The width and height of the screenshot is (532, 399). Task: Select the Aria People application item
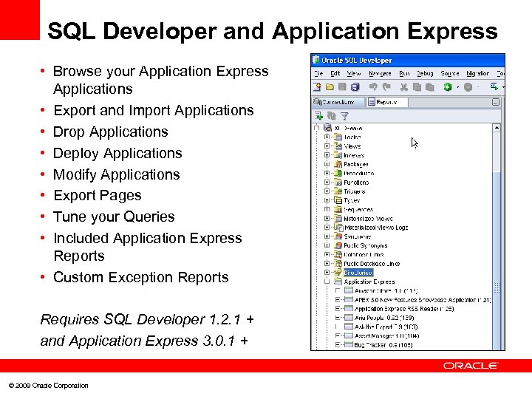click(384, 318)
